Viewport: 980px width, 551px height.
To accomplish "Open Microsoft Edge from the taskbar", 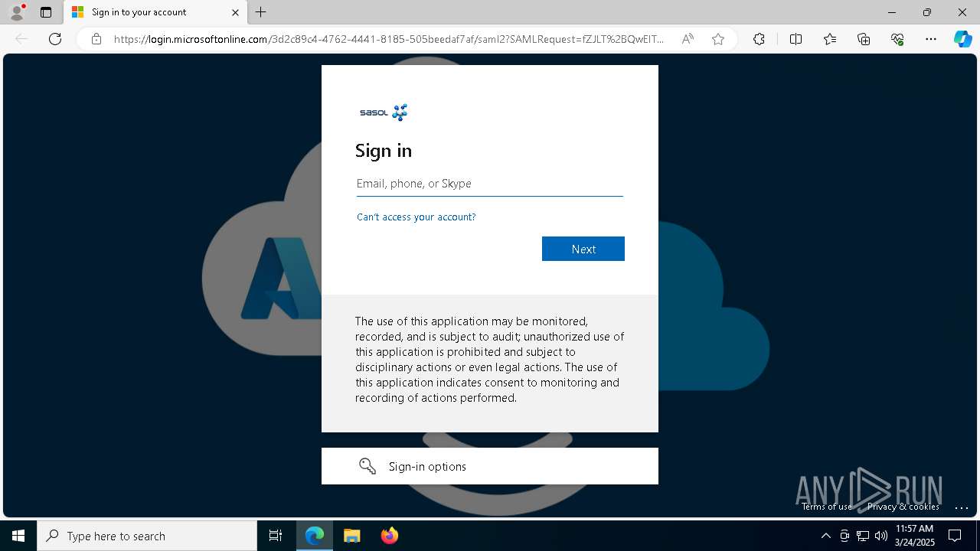I will coord(315,536).
